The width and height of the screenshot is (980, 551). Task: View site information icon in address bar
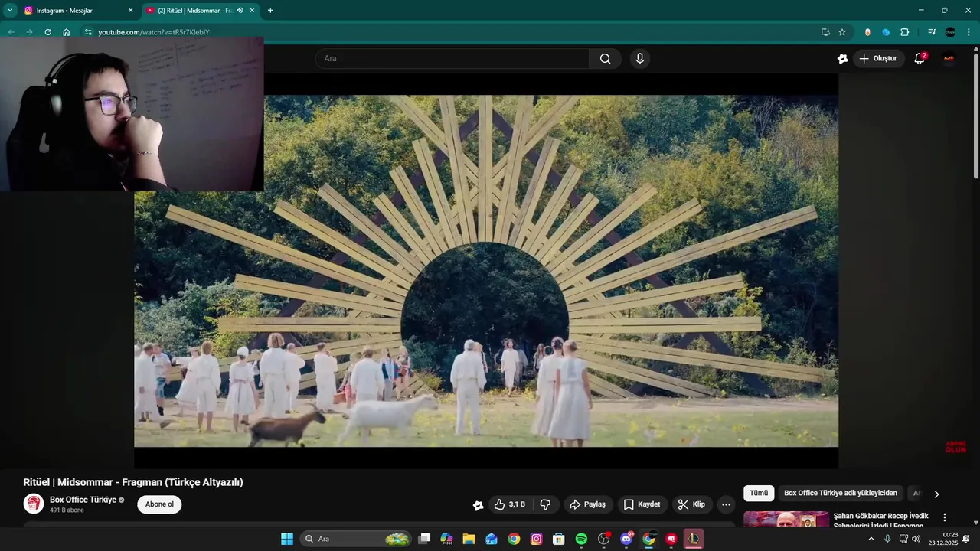click(88, 32)
